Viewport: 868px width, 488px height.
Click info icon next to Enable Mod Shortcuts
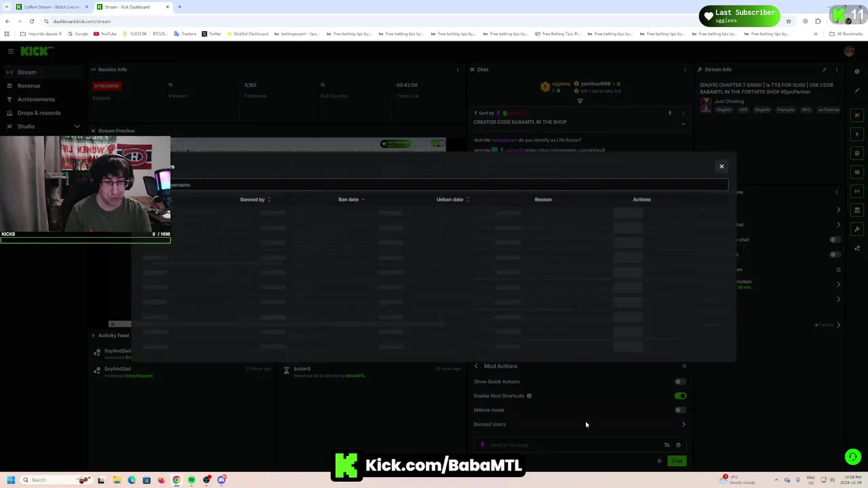pos(529,396)
